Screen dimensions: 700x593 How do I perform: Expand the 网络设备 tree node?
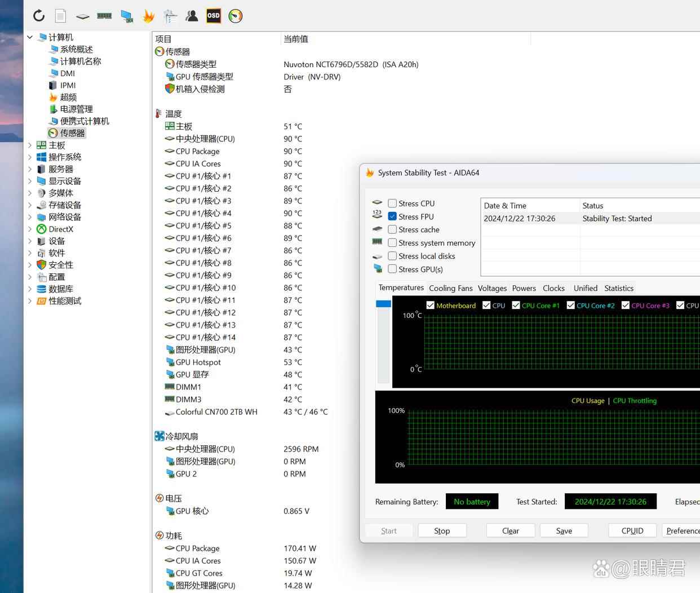pos(30,217)
